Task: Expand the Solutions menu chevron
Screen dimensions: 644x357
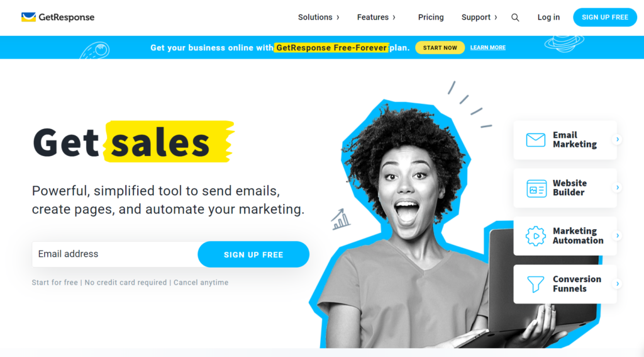Action: pos(338,17)
